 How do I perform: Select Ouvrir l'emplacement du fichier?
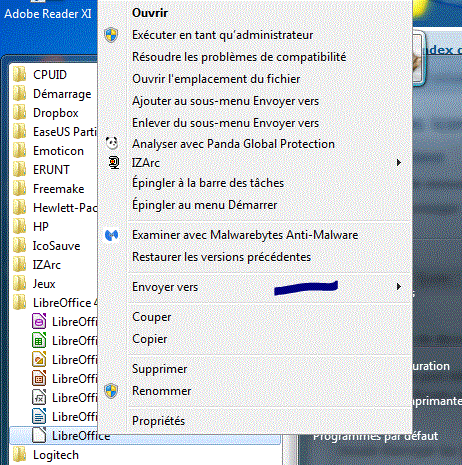216,79
